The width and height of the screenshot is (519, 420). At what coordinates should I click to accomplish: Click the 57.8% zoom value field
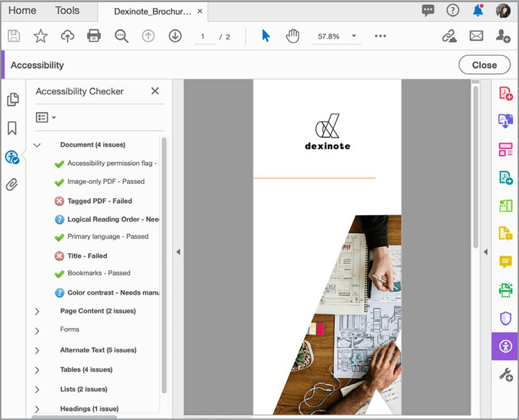(x=329, y=36)
